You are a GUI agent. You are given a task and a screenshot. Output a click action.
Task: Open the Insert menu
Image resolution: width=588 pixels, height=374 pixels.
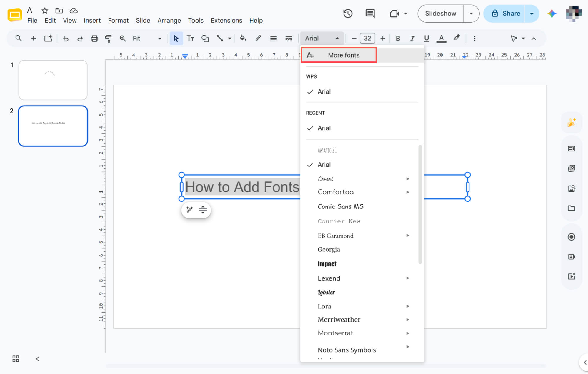tap(92, 21)
